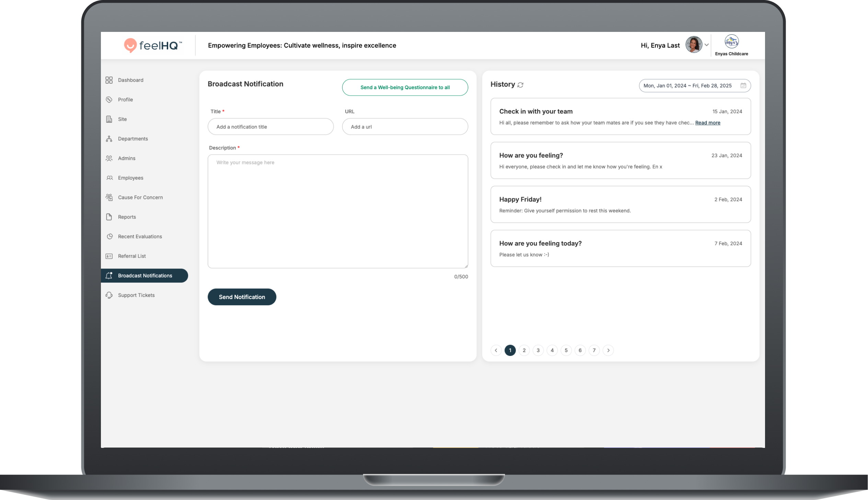The height and width of the screenshot is (500, 868).
Task: Refresh the History list
Action: tap(520, 85)
